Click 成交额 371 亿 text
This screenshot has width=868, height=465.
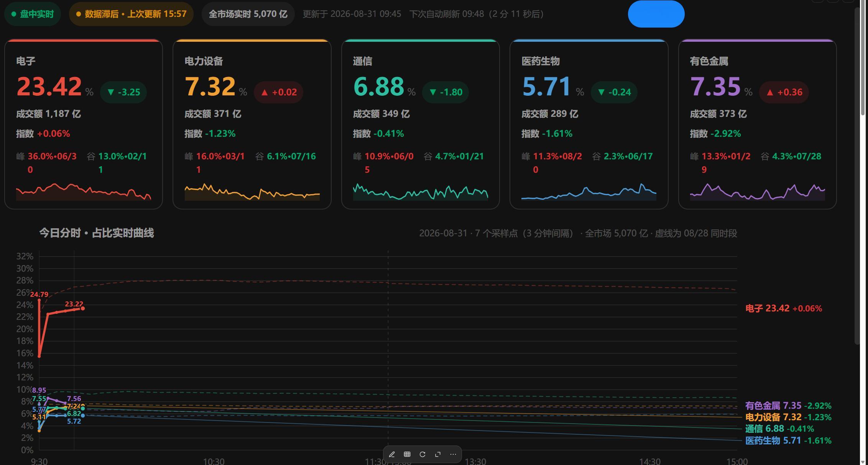coord(213,114)
